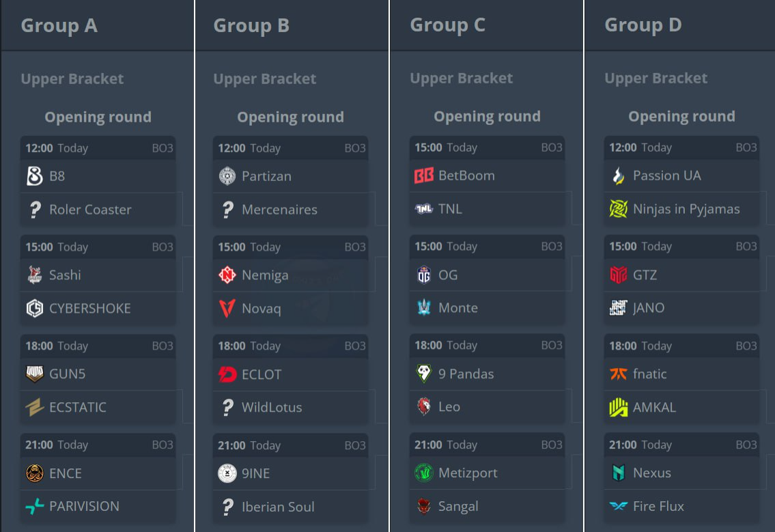
Task: Select the Monte team row
Action: 487,308
